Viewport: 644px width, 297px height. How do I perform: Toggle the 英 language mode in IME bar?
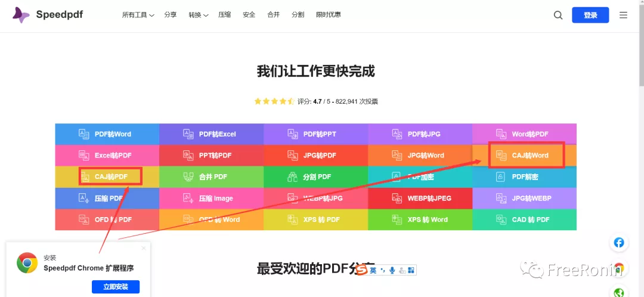click(373, 270)
